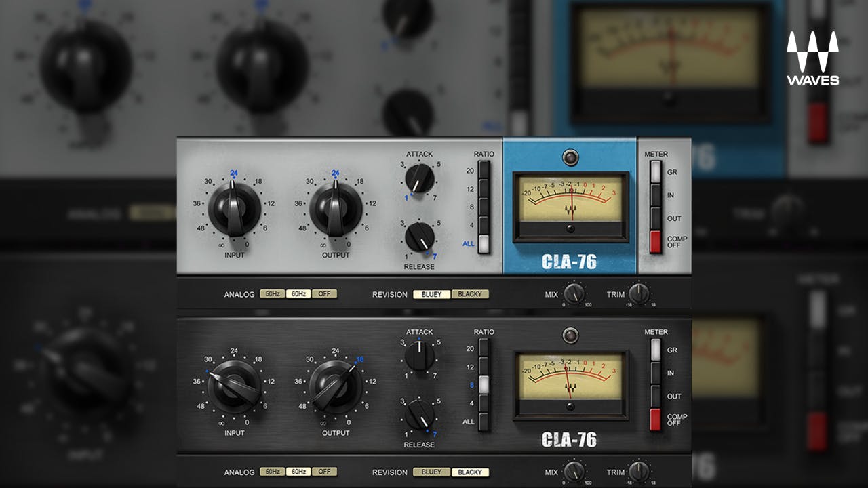Click the Blacky unit RELEASE knob

[x=420, y=415]
